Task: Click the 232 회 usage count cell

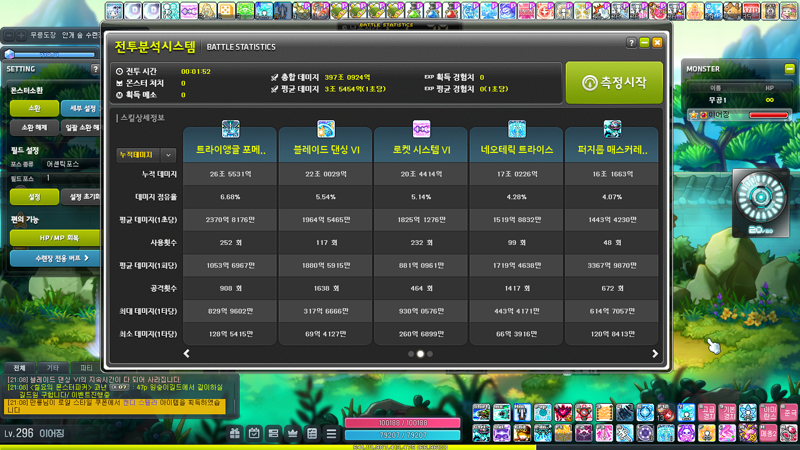Action: tap(421, 242)
